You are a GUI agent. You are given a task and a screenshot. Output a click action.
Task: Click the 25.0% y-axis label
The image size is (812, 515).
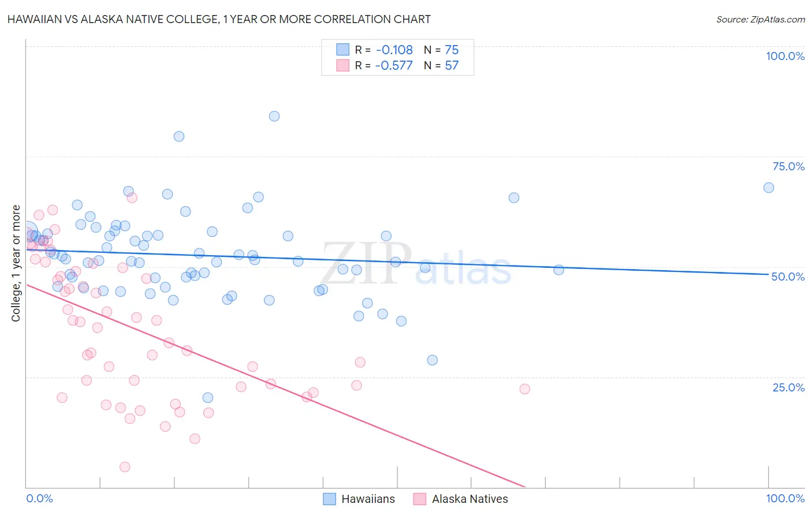click(x=788, y=387)
